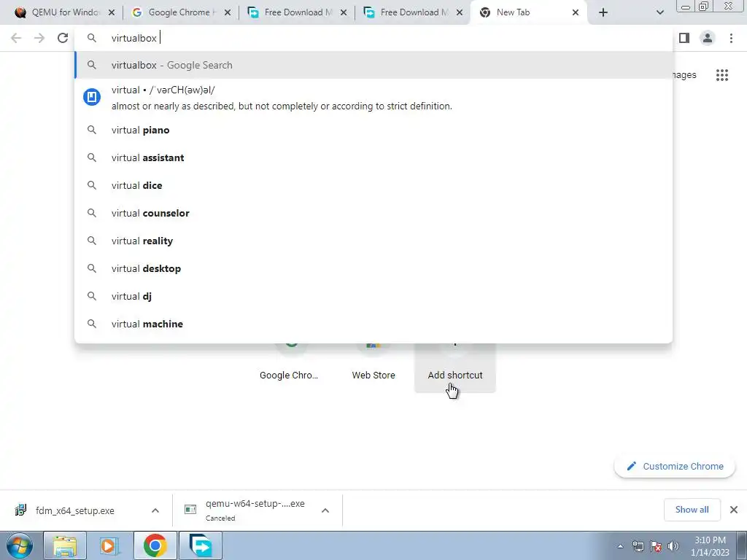The image size is (747, 560).
Task: Choose the virtual counselor suggestion
Action: 373,213
